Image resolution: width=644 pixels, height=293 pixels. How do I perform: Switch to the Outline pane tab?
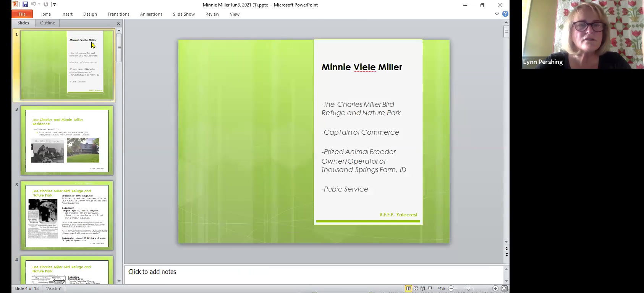tap(47, 23)
